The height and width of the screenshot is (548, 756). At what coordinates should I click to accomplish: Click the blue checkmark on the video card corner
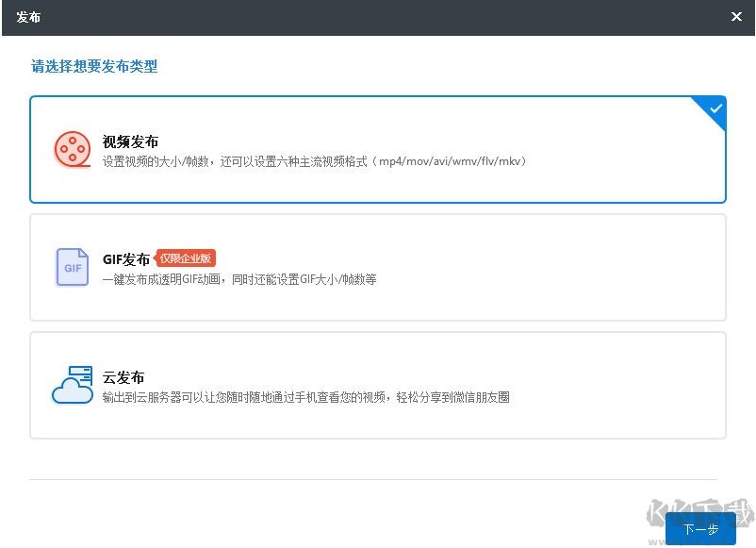coord(715,108)
